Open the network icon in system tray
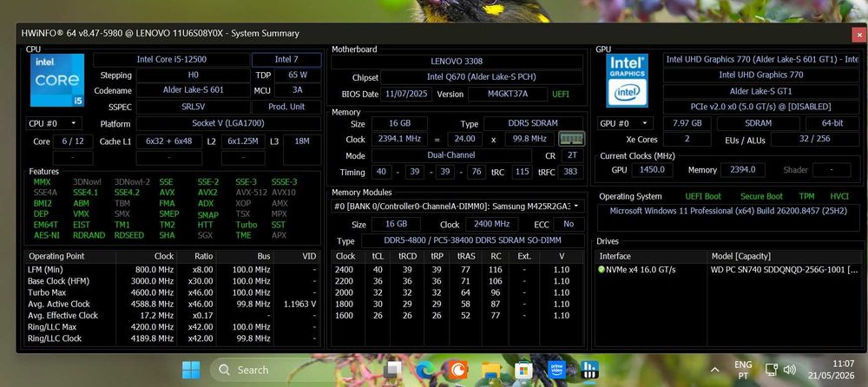The width and height of the screenshot is (868, 387). tap(772, 370)
